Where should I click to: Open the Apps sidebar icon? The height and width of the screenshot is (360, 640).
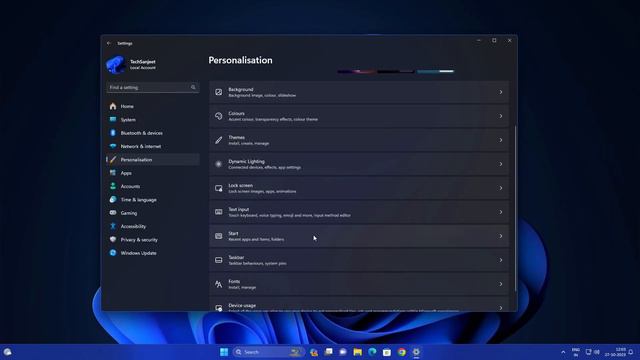[113, 173]
